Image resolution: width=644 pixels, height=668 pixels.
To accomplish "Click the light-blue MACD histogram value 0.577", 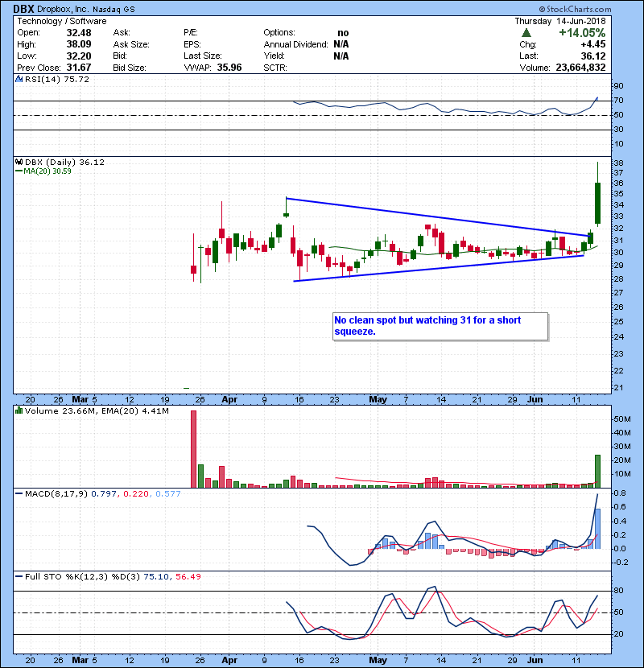I will pyautogui.click(x=168, y=494).
